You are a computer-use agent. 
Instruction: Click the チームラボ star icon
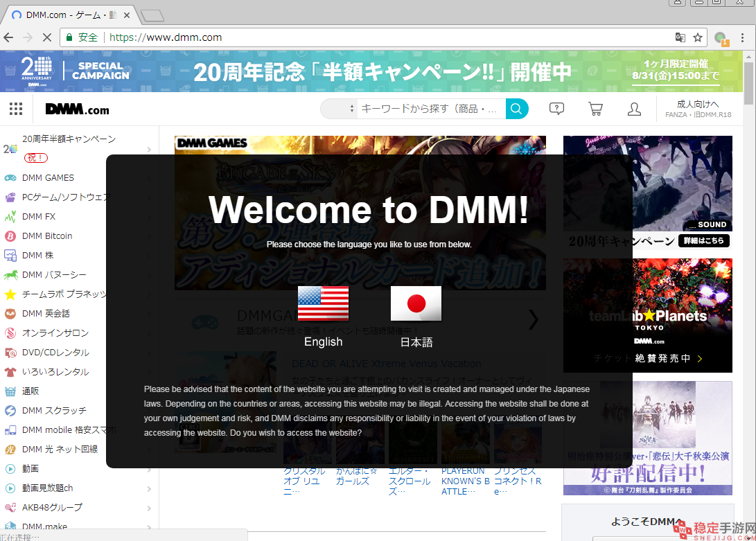click(x=10, y=294)
